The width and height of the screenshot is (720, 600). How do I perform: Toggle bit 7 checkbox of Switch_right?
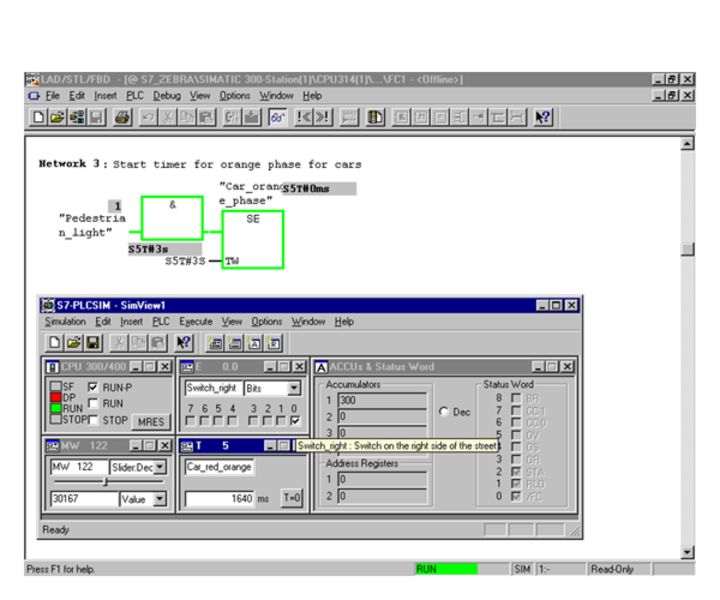point(190,421)
